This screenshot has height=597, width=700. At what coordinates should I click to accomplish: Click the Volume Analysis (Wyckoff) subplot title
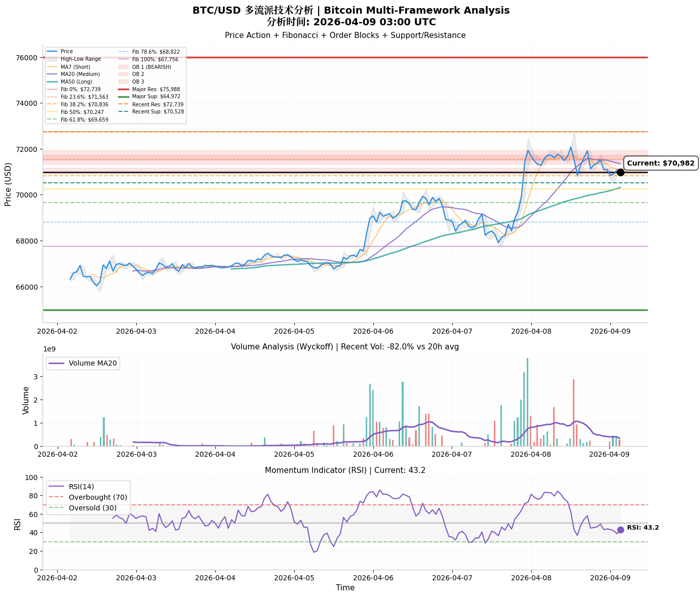(x=345, y=347)
